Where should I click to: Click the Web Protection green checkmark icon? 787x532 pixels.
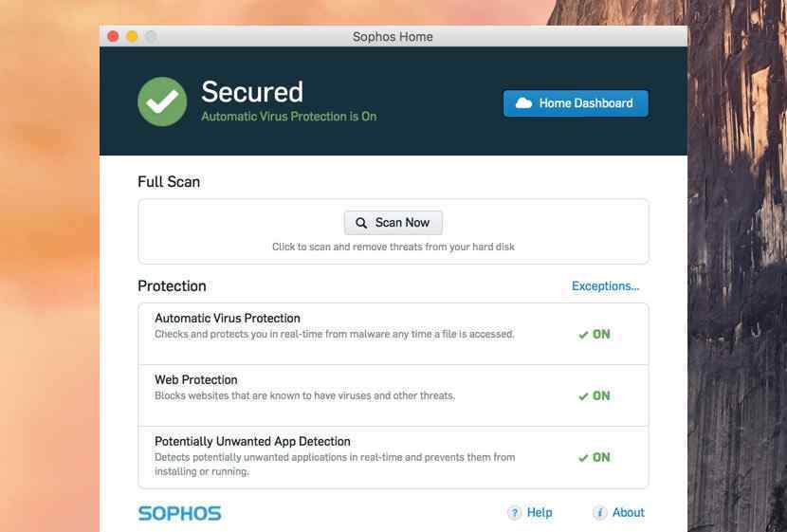pos(583,396)
